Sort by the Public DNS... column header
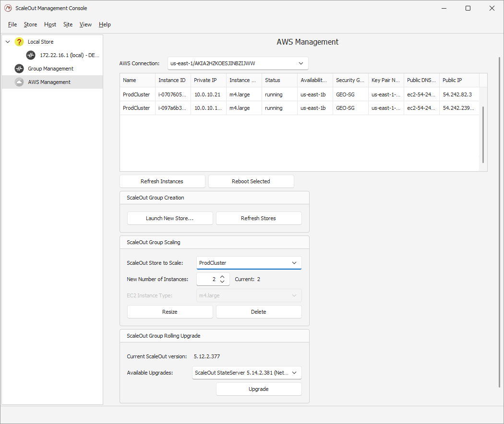The width and height of the screenshot is (504, 424). tap(421, 80)
